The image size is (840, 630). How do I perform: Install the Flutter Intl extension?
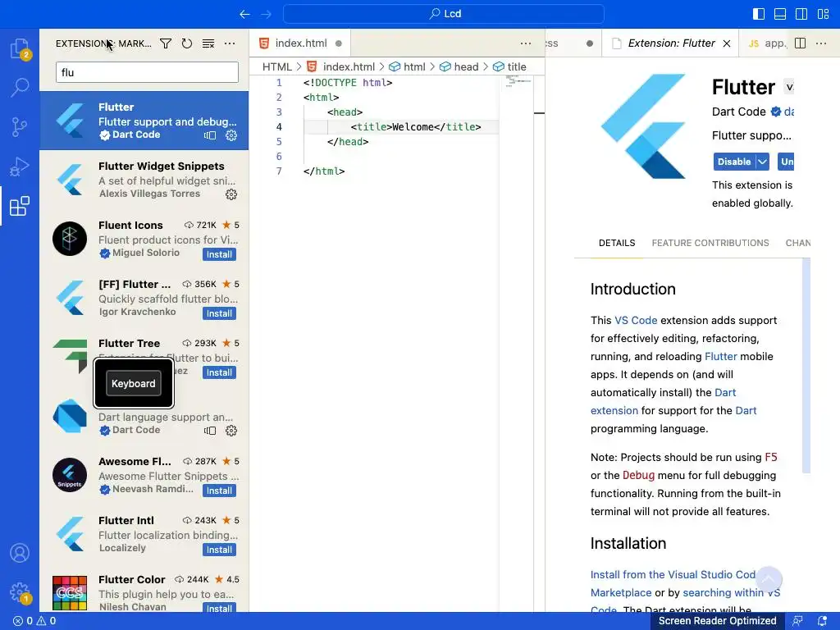(x=219, y=550)
